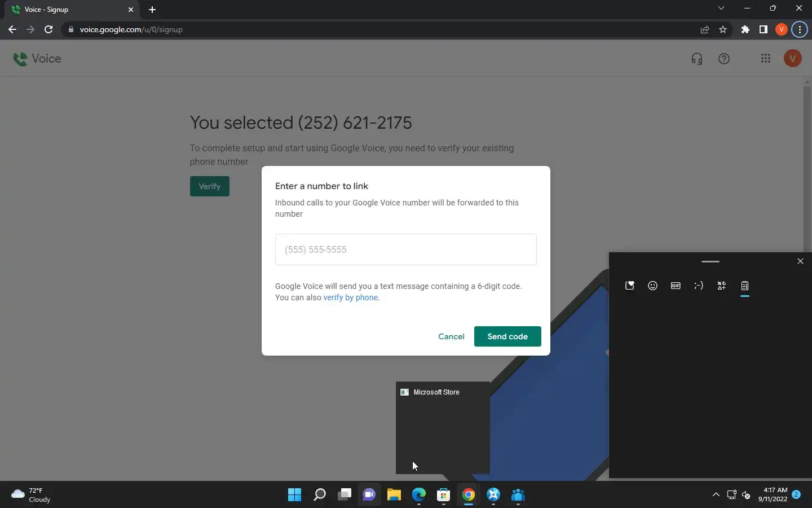Open the Google apps grid
The image size is (812, 508).
[765, 58]
